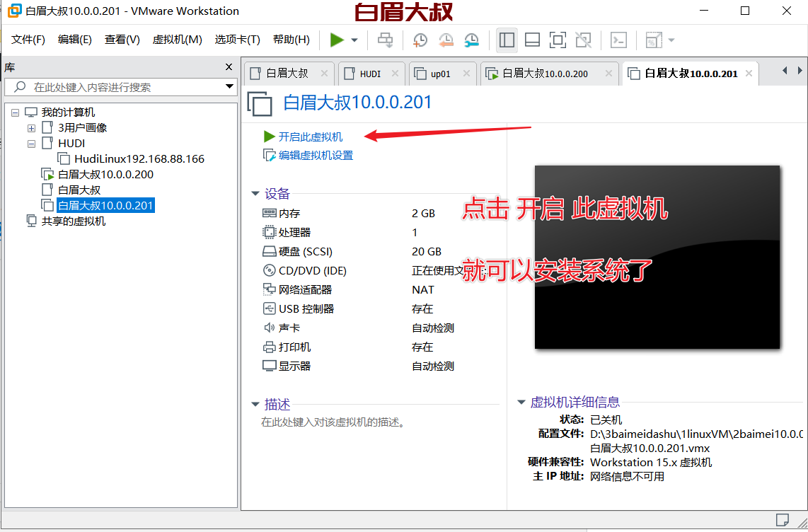Screen dimensions: 808x532
Task: Click the 白眉大叔10.0.0.201.vmx config file path
Action: (x=650, y=448)
